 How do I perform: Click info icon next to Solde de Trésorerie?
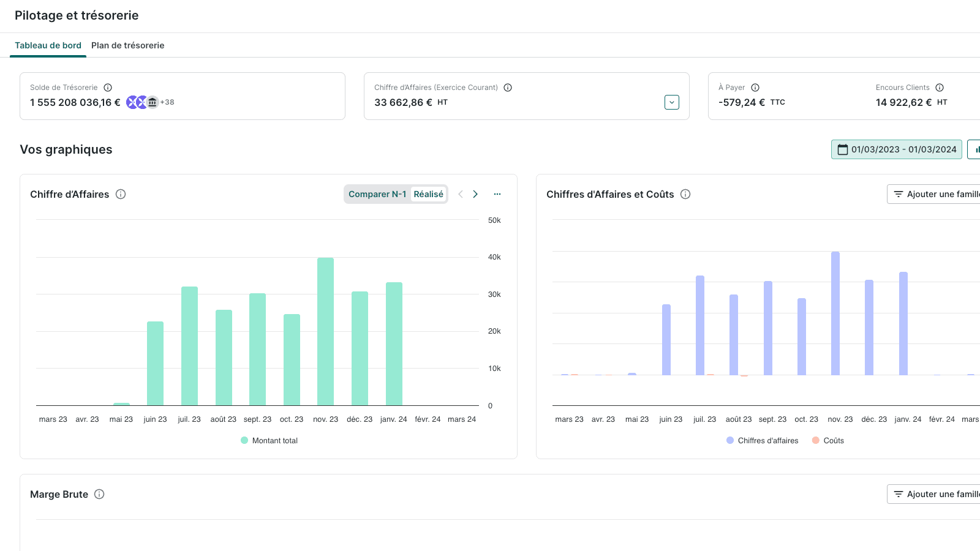coord(108,88)
